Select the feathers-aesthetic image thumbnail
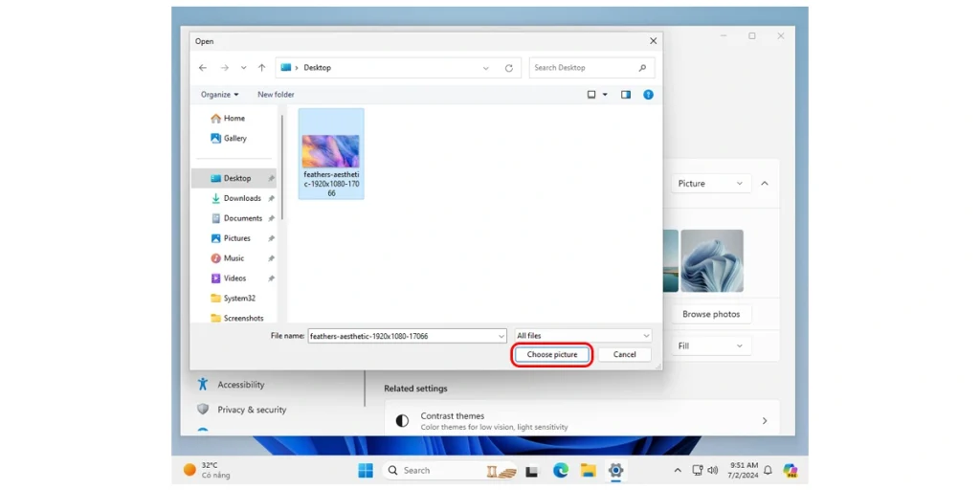This screenshot has width=980, height=490. coord(331,151)
